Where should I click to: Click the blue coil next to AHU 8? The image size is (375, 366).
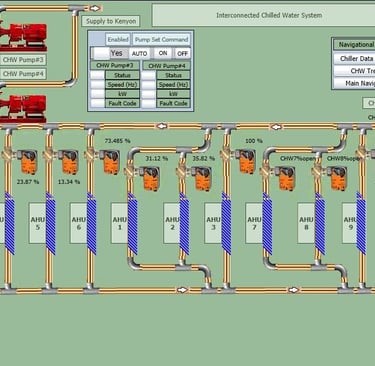[320, 224]
